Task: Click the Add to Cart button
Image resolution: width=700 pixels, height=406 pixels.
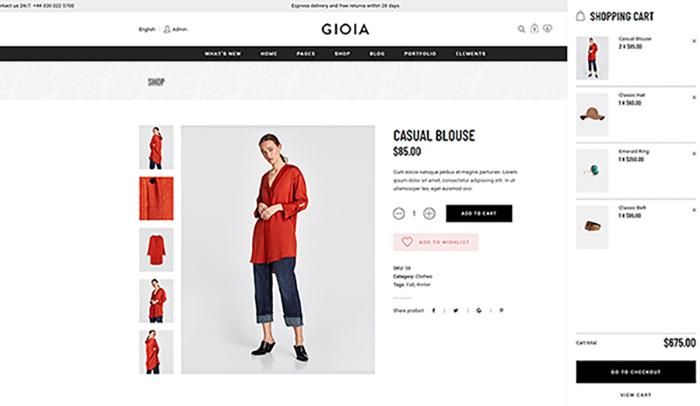Action: pos(479,213)
